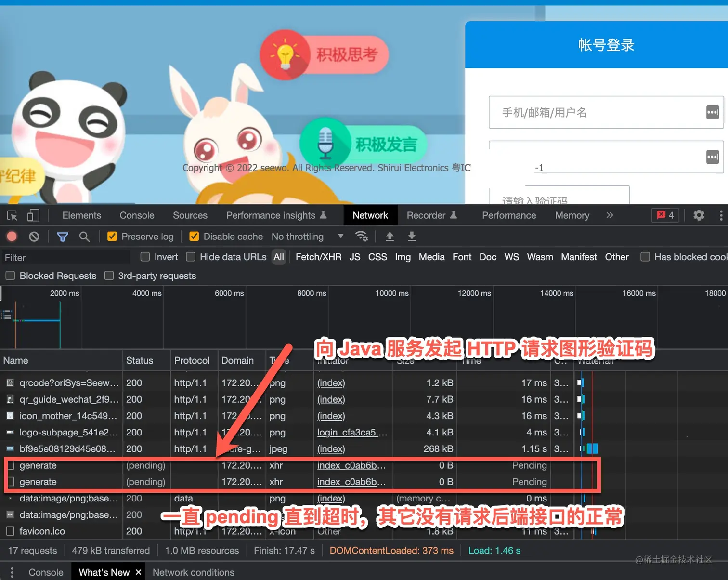Click the 手机/邮箱/用户名 input field
The width and height of the screenshot is (728, 580).
606,112
